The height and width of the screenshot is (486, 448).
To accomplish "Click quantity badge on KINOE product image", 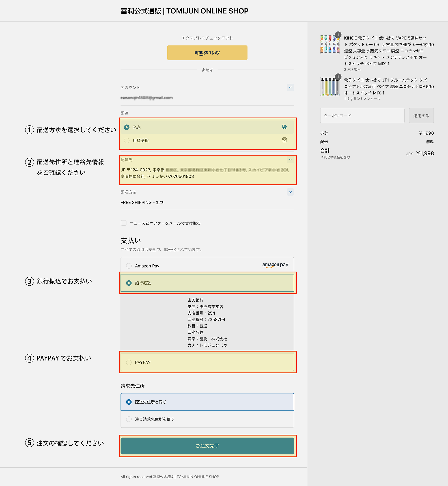I will point(338,35).
